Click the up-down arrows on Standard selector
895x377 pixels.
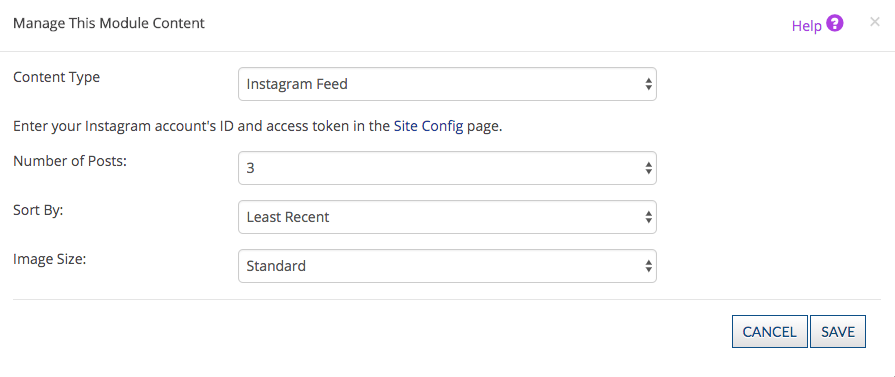[x=648, y=266]
